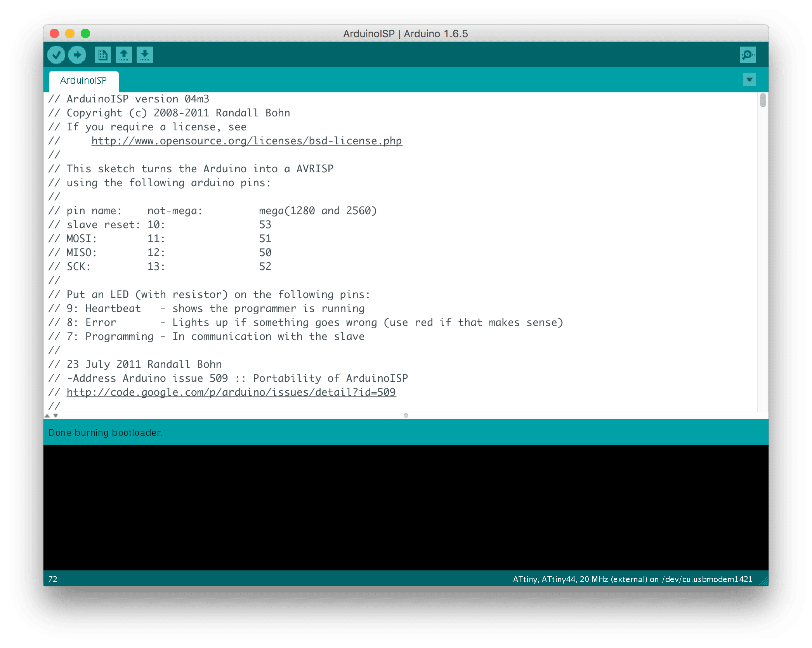Click the black console output area
This screenshot has height=648, width=812.
tap(406, 508)
